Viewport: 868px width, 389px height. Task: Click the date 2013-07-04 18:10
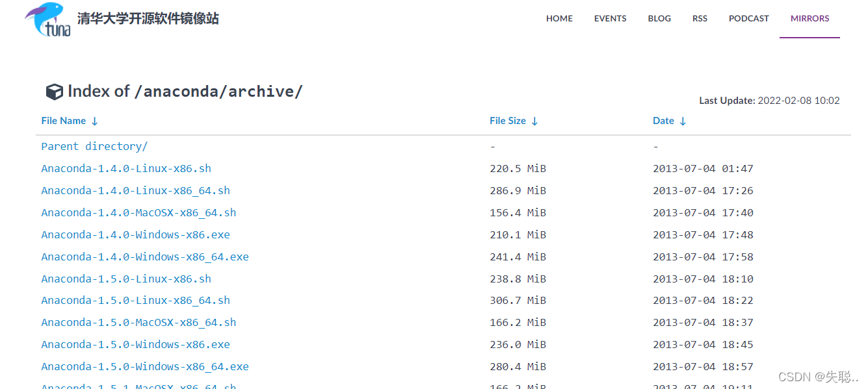pos(703,279)
